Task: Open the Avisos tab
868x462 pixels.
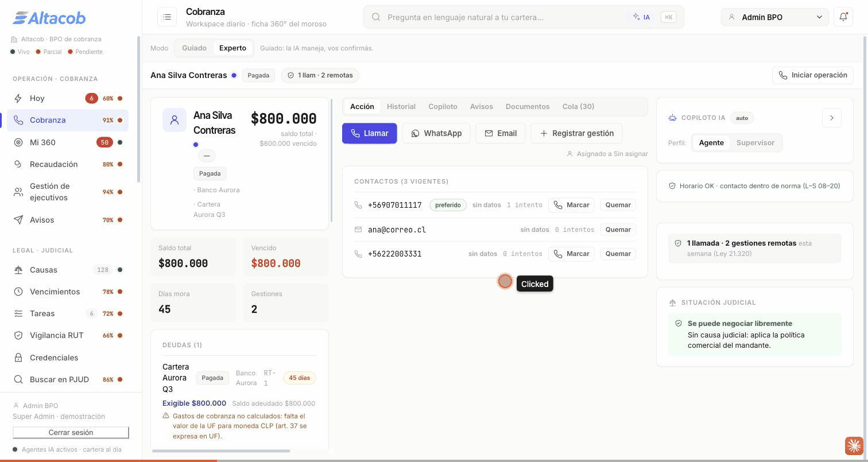Action: 481,106
